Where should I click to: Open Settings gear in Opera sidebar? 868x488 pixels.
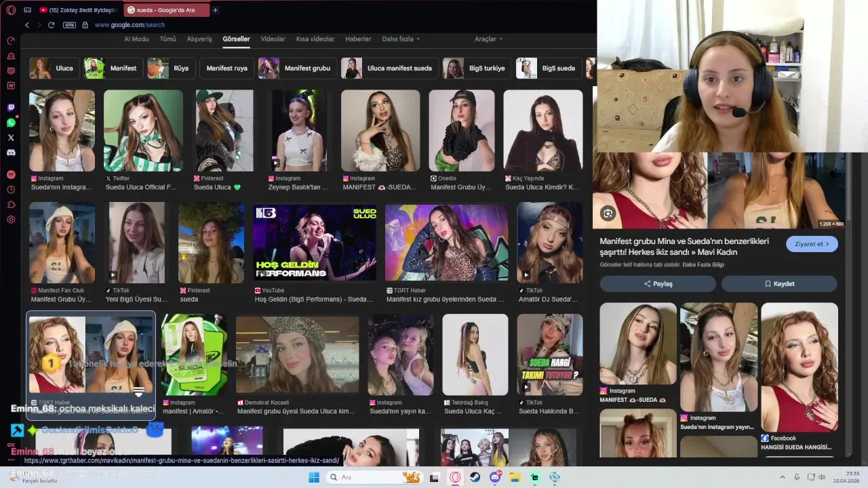tap(11, 220)
